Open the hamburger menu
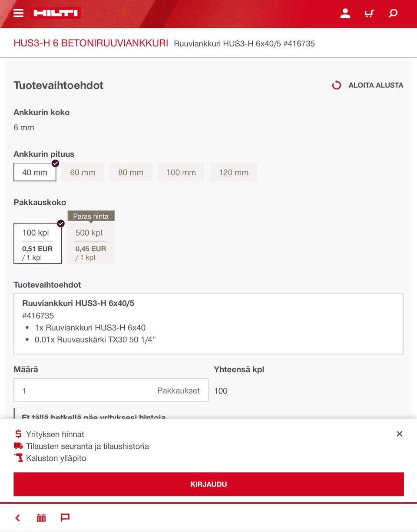The image size is (417, 532). tap(18, 13)
